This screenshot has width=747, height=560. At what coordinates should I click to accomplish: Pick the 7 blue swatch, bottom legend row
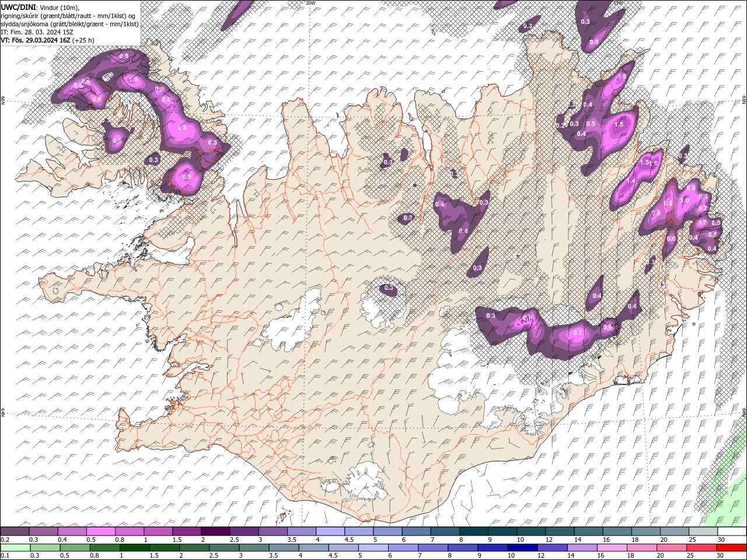click(433, 548)
